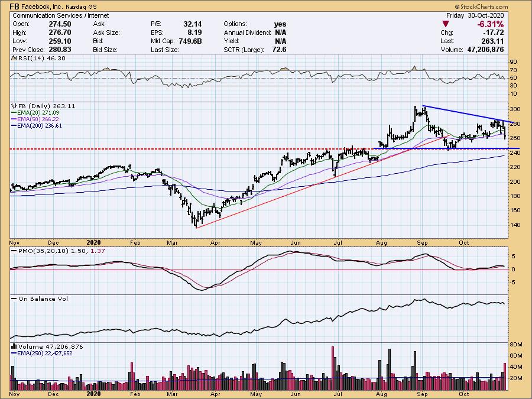The width and height of the screenshot is (532, 399).
Task: Click the 'Annual Dividend:' label
Action: pyautogui.click(x=247, y=33)
